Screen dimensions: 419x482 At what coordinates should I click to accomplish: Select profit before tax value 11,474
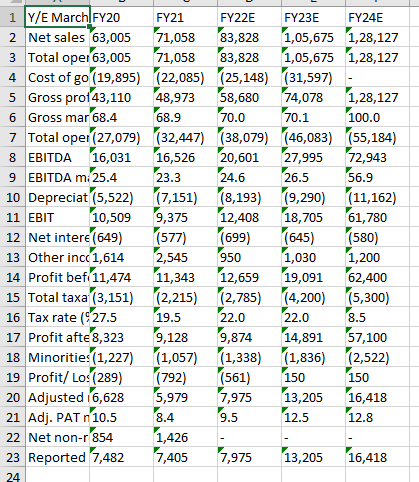click(121, 277)
